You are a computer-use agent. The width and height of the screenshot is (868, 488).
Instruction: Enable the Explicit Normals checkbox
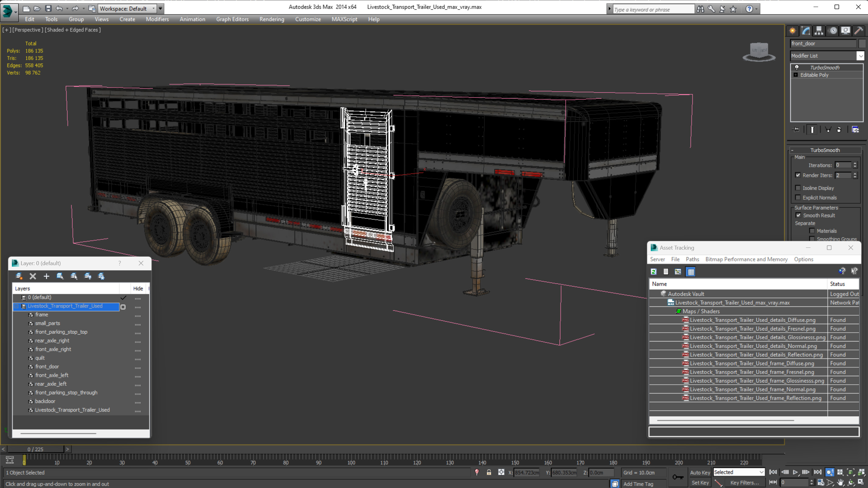(x=798, y=197)
